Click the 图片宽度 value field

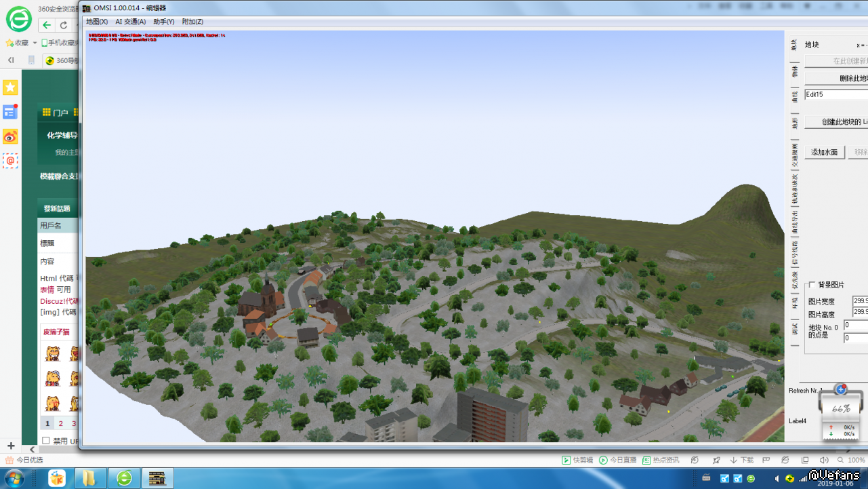[x=860, y=301]
